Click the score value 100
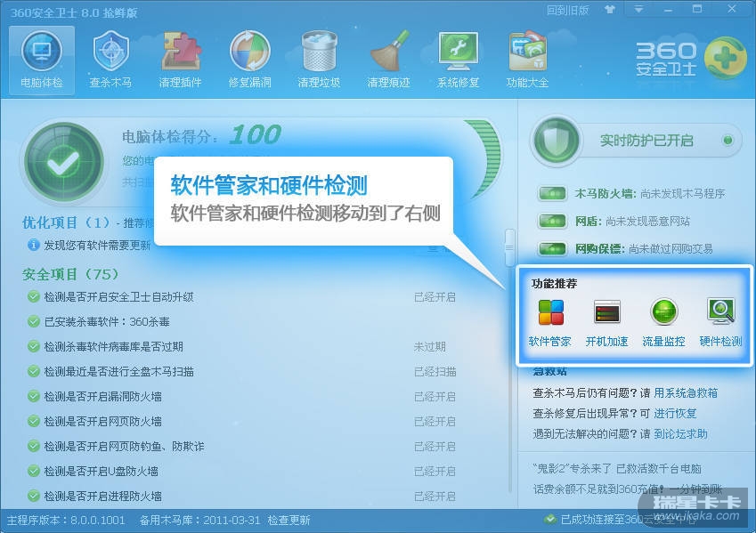756x533 pixels. click(x=255, y=134)
